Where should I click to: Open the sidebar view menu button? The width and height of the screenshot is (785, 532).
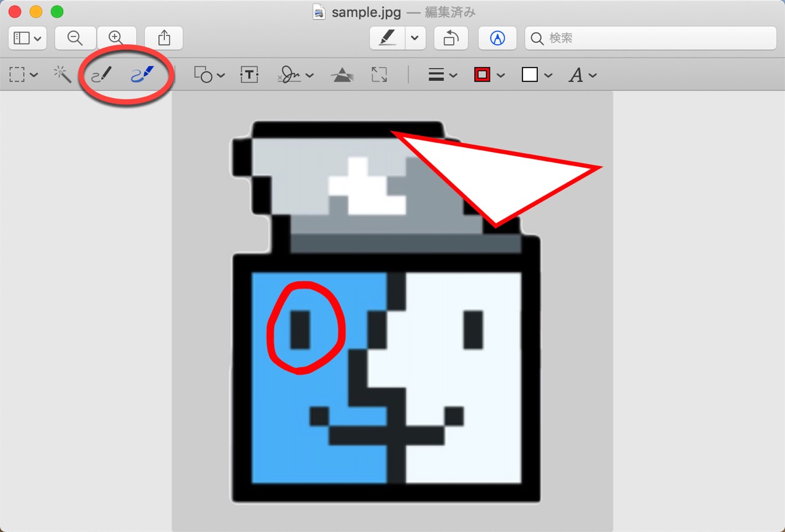(x=28, y=38)
